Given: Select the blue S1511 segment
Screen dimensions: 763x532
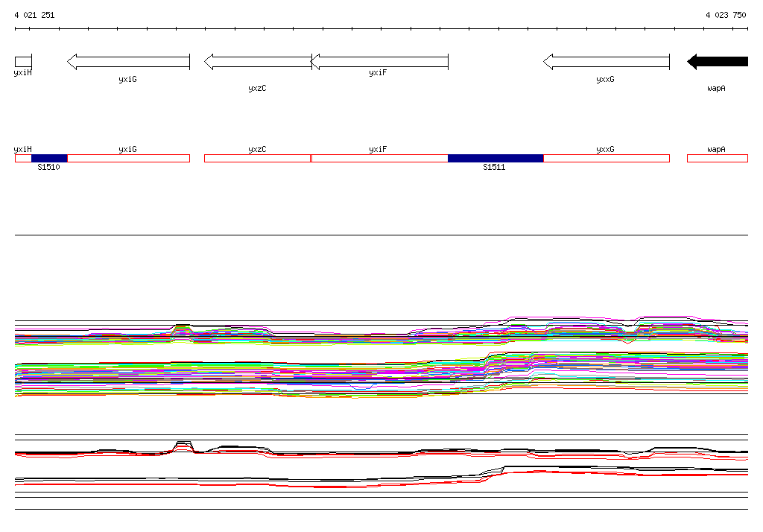Looking at the screenshot, I should (x=496, y=158).
